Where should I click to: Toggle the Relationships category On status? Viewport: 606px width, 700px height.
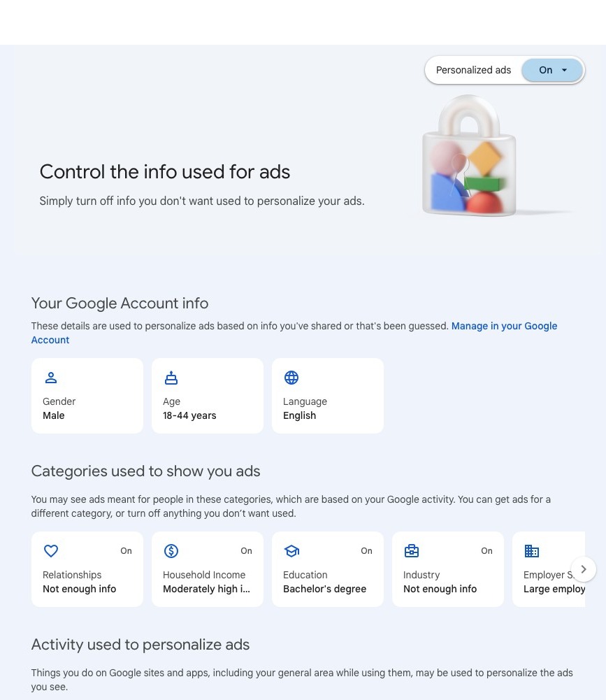click(126, 551)
